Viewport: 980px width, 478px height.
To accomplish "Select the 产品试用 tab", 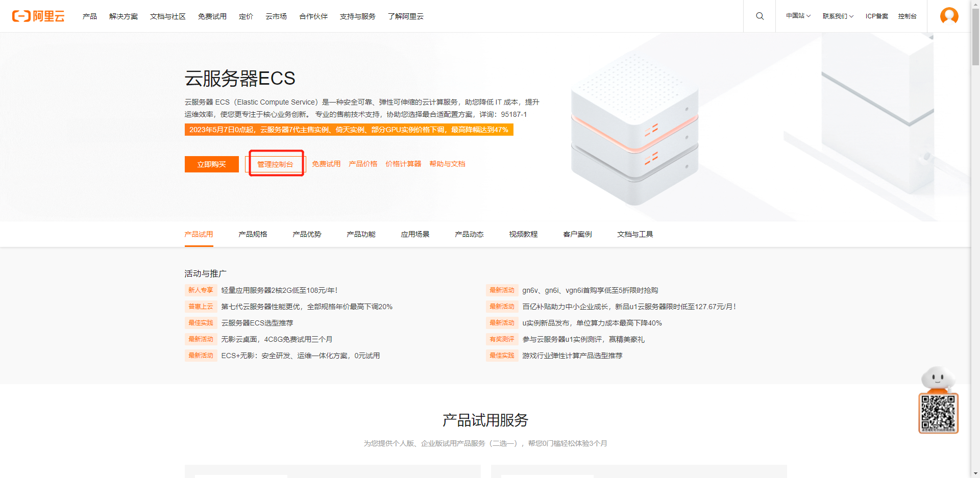I will [199, 234].
